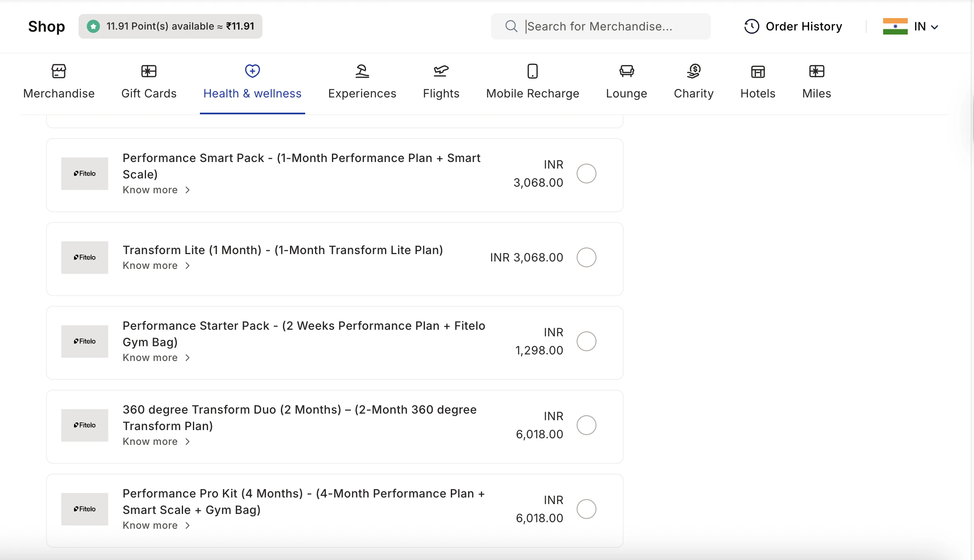Expand Know more chevron for Transform Lite
Screen dimensions: 974x560
point(188,266)
